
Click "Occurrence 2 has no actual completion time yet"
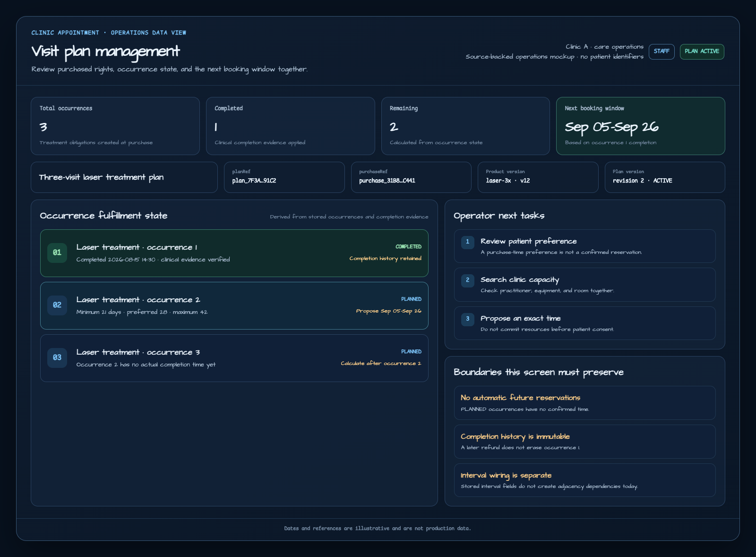coord(146,365)
